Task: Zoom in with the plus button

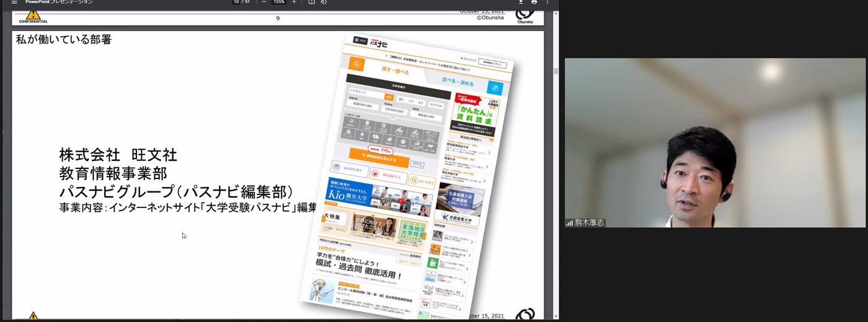Action: click(x=294, y=2)
